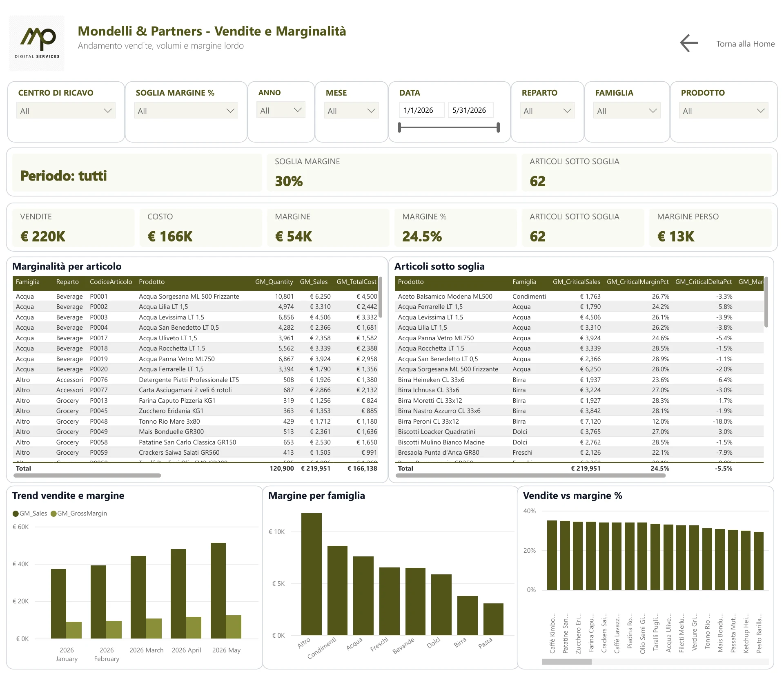Open the Centro di Ricavo dropdown
Image resolution: width=784 pixels, height=681 pixels.
(66, 111)
